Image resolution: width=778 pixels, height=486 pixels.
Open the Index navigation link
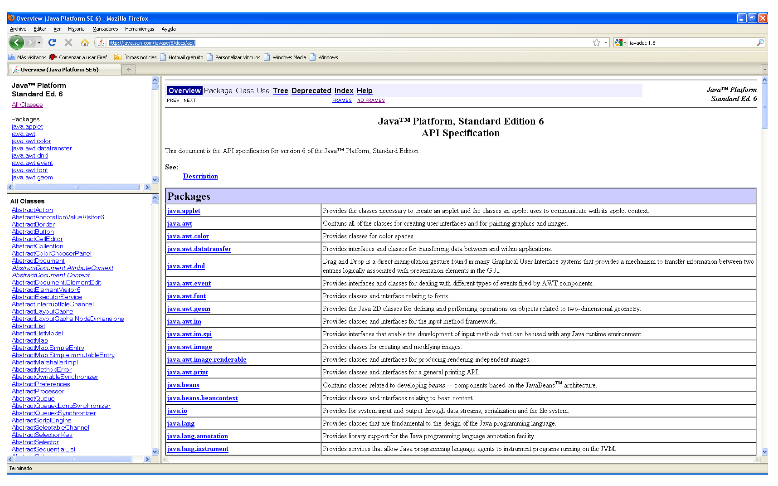[344, 90]
